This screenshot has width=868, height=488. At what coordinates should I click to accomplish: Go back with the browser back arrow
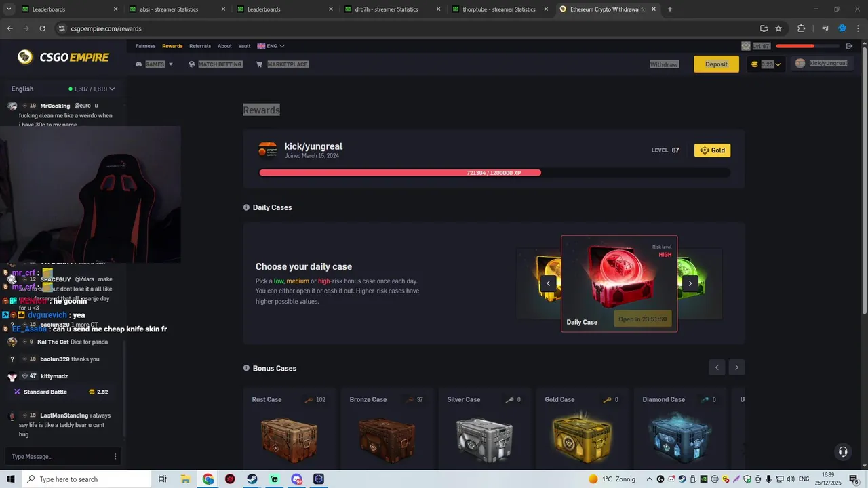(9, 28)
